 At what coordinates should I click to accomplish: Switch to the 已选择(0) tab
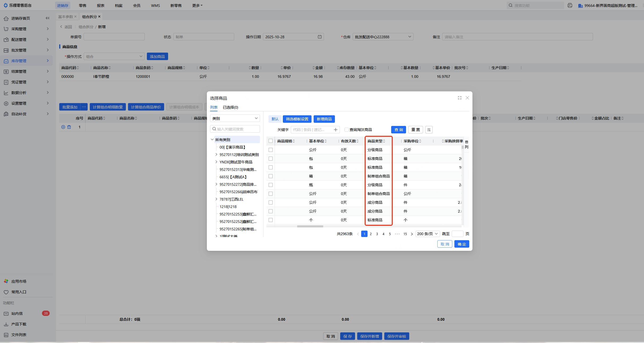[x=230, y=107]
